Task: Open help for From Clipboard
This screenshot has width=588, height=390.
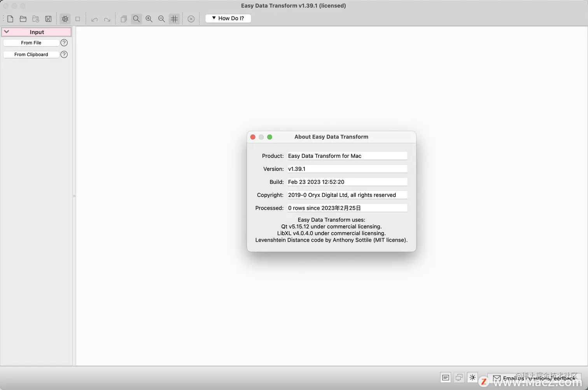Action: point(64,54)
